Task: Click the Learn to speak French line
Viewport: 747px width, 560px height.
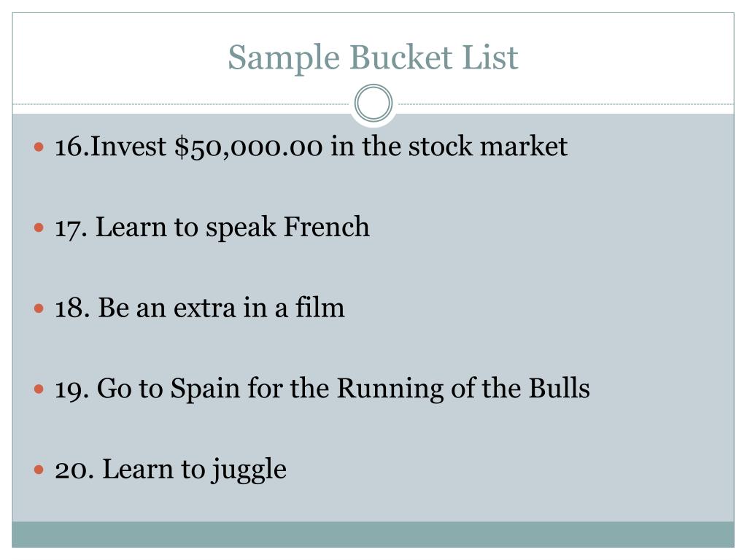Action: pyautogui.click(x=212, y=227)
